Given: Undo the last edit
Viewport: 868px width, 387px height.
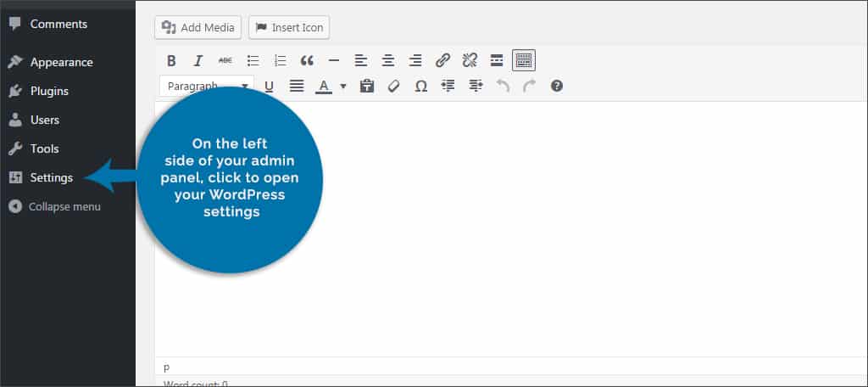Looking at the screenshot, I should point(503,87).
